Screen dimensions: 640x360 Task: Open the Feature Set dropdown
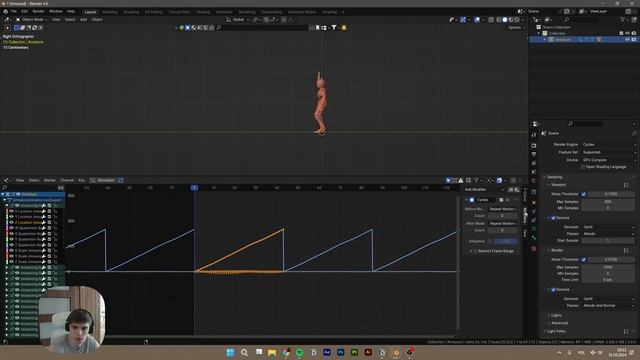(x=609, y=152)
